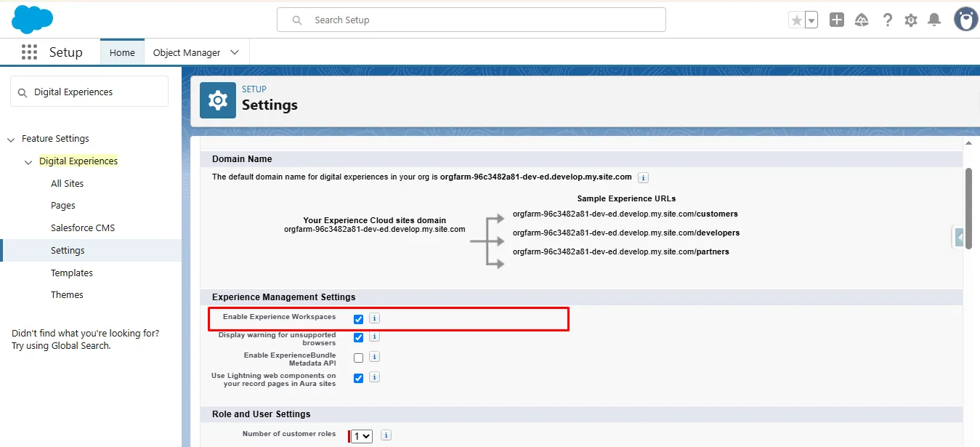980x447 pixels.
Task: Click the SETUP breadcrumb label
Action: [x=254, y=89]
